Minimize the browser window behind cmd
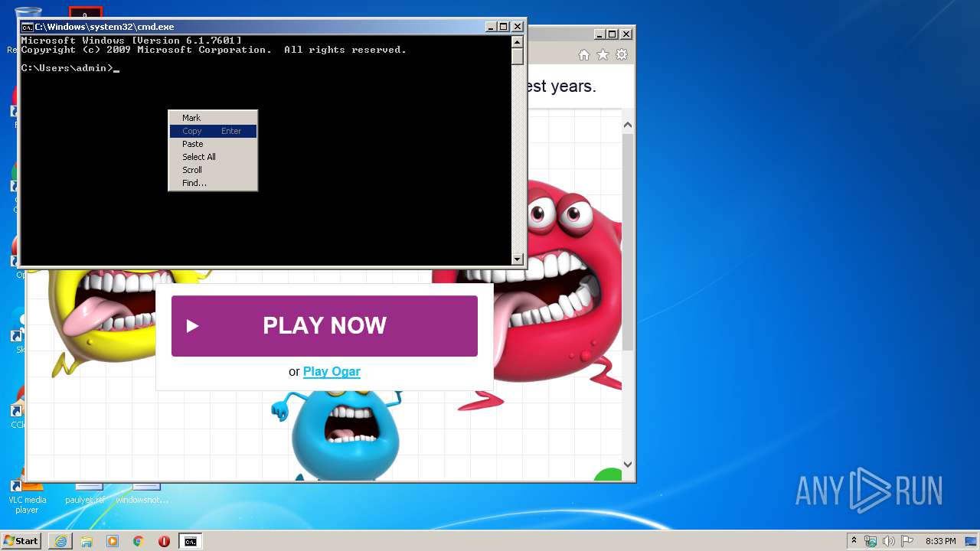 tap(599, 34)
